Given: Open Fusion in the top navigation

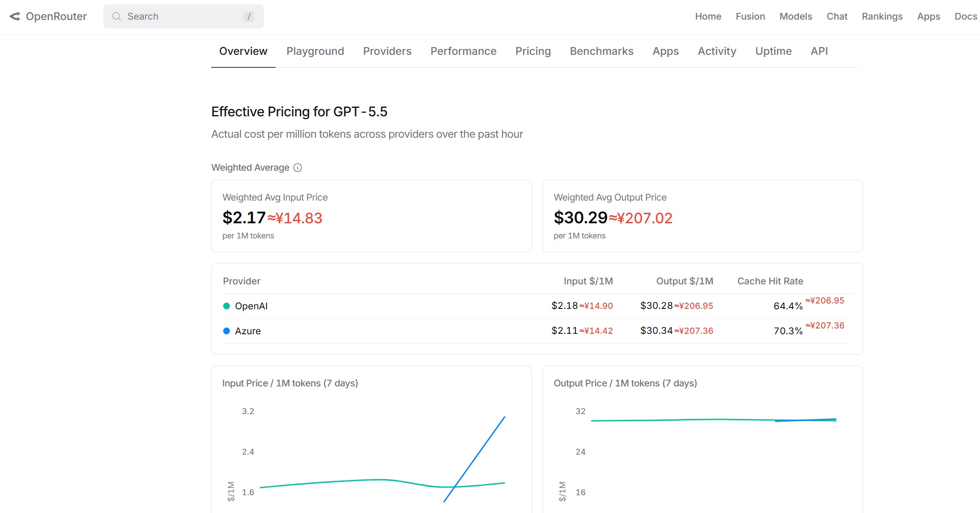Looking at the screenshot, I should point(750,16).
